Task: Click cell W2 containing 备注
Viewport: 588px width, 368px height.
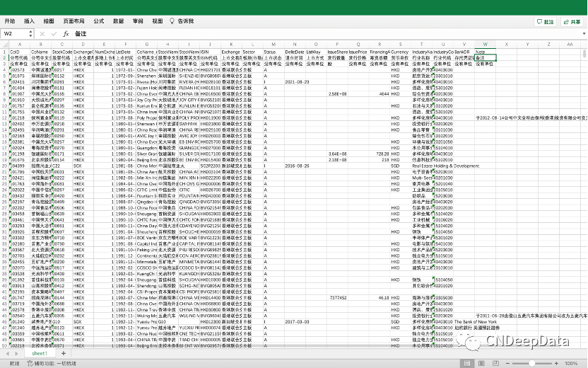Action: (x=486, y=58)
